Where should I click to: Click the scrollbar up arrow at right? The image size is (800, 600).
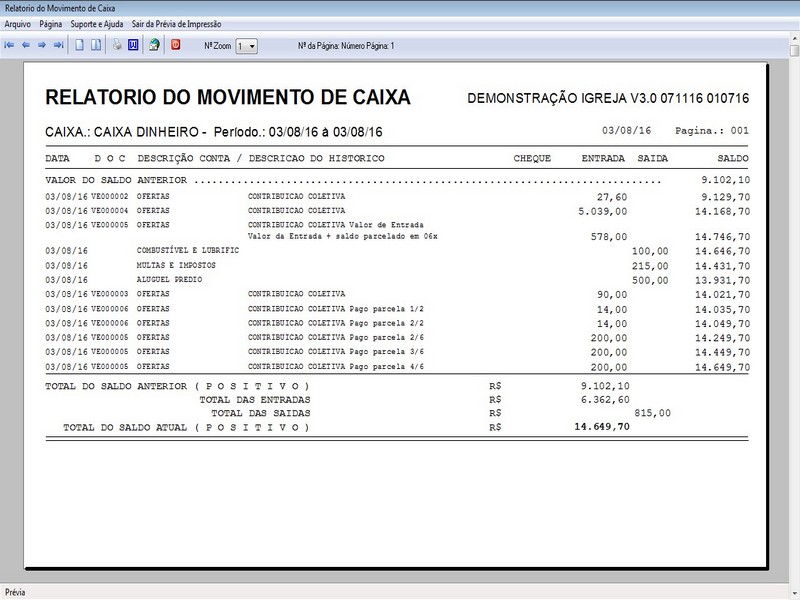[x=795, y=38]
